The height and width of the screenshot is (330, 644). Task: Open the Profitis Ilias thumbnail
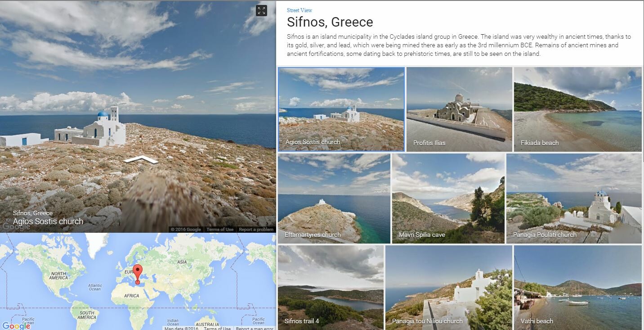coord(459,109)
